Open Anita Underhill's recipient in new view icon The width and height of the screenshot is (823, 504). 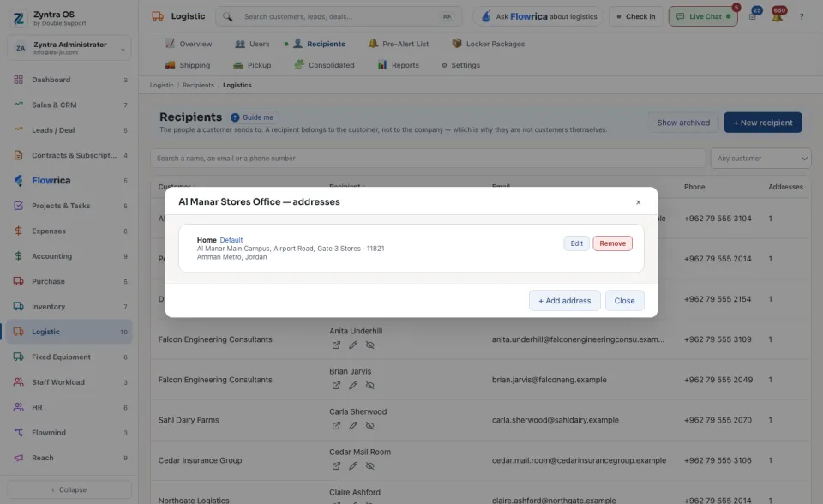pos(336,345)
